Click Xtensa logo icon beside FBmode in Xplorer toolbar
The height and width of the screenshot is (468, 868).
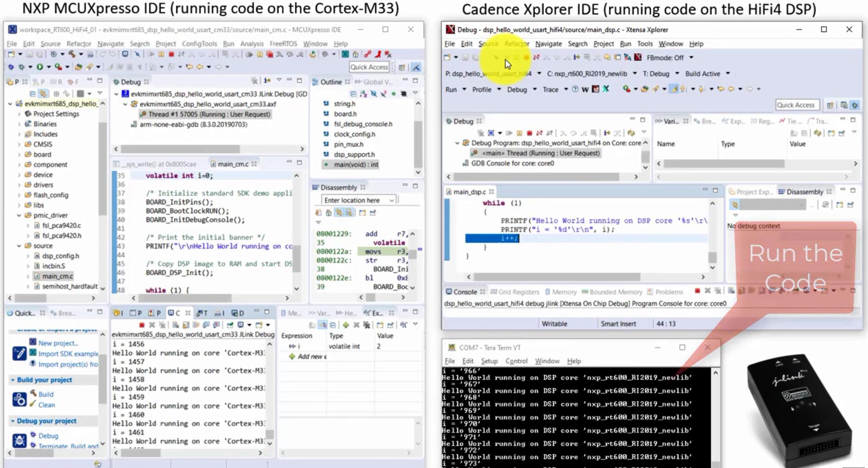click(x=638, y=57)
